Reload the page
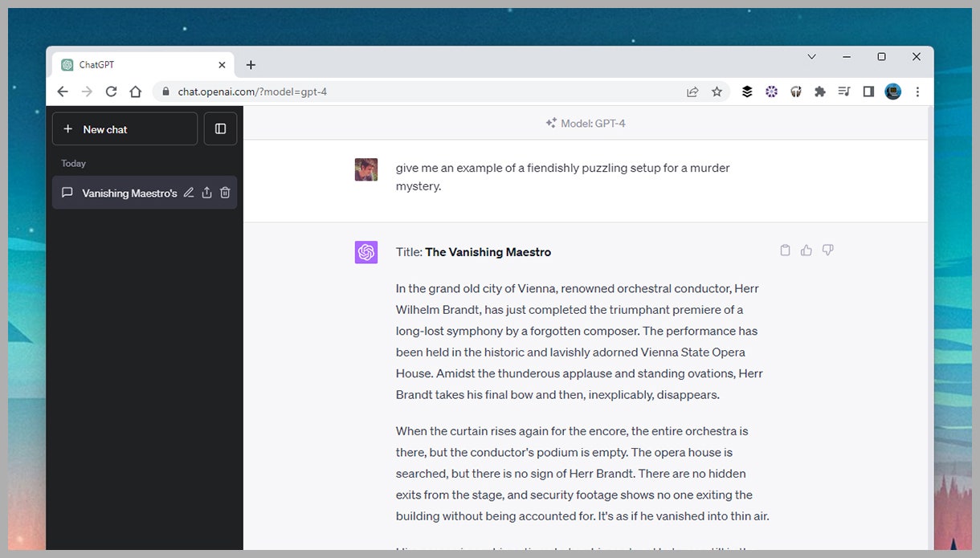Screen dimensions: 980x558 coord(111,92)
